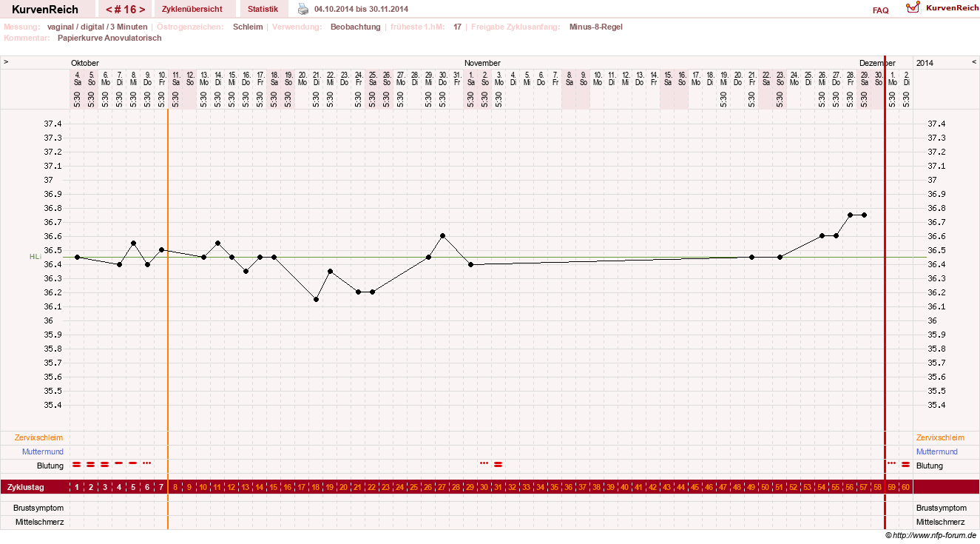The width and height of the screenshot is (980, 544).
Task: Click the date range 04.10.2014 bis 30.11.2014
Action: 361,9
